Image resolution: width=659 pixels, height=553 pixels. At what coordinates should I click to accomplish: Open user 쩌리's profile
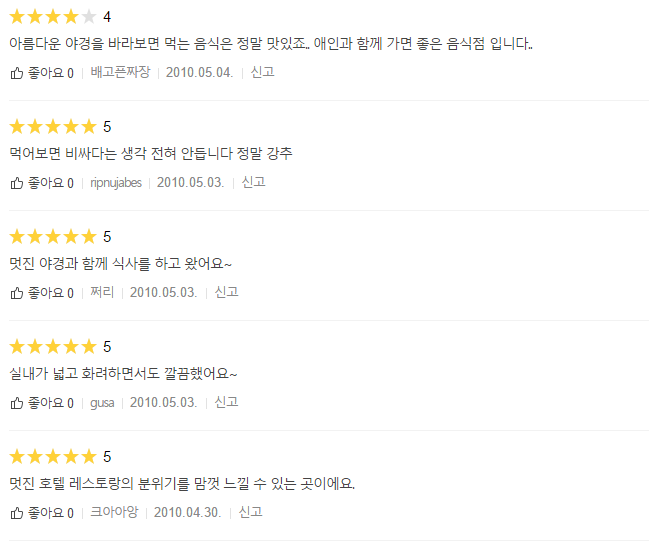pos(102,292)
